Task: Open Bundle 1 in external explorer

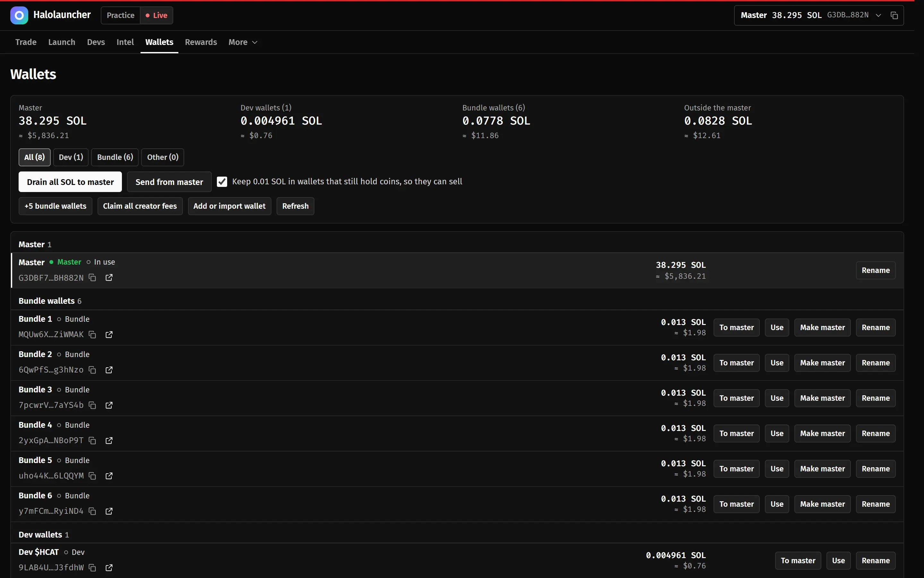Action: (109, 335)
